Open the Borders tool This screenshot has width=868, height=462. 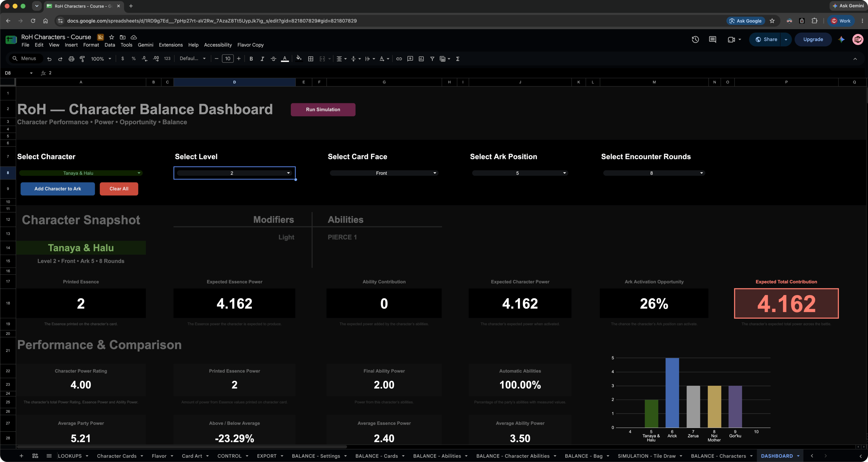click(x=311, y=59)
